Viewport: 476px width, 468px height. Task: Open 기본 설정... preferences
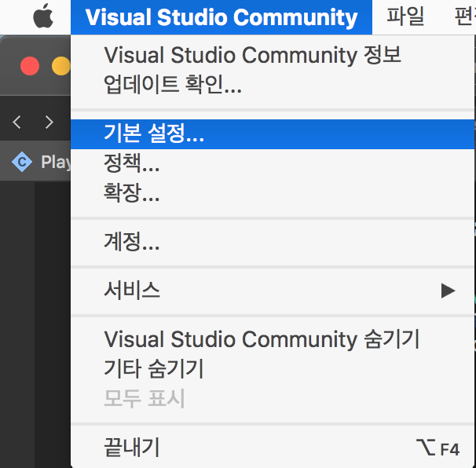273,133
